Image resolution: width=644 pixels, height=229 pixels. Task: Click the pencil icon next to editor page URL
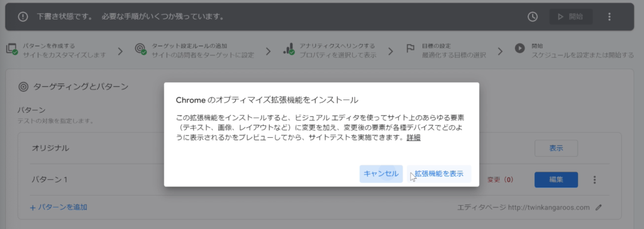[599, 207]
